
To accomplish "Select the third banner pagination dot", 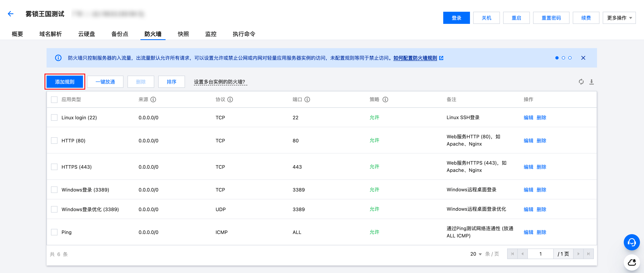I will (x=570, y=58).
